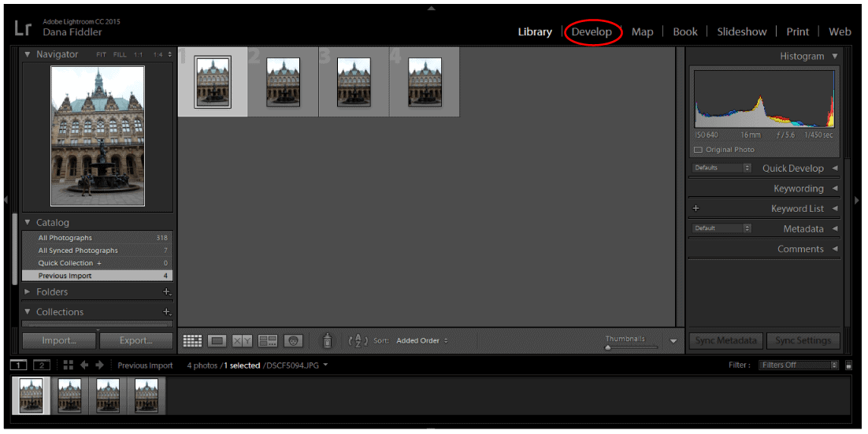Screen dimensions: 868x434
Task: Expand the Quick Develop panel
Action: click(x=834, y=169)
